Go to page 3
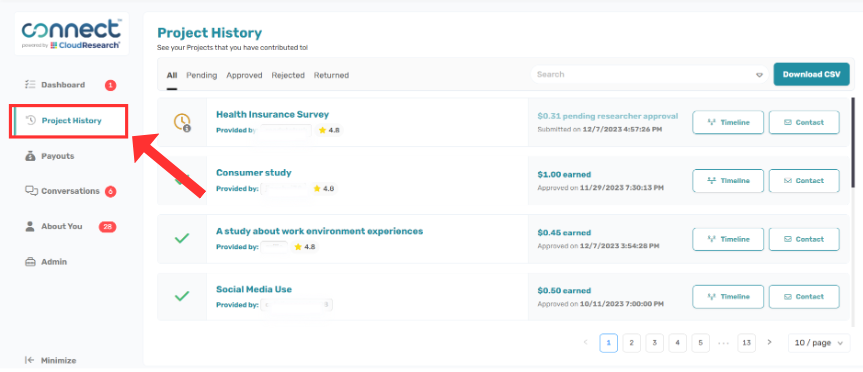863x372 pixels. (654, 343)
